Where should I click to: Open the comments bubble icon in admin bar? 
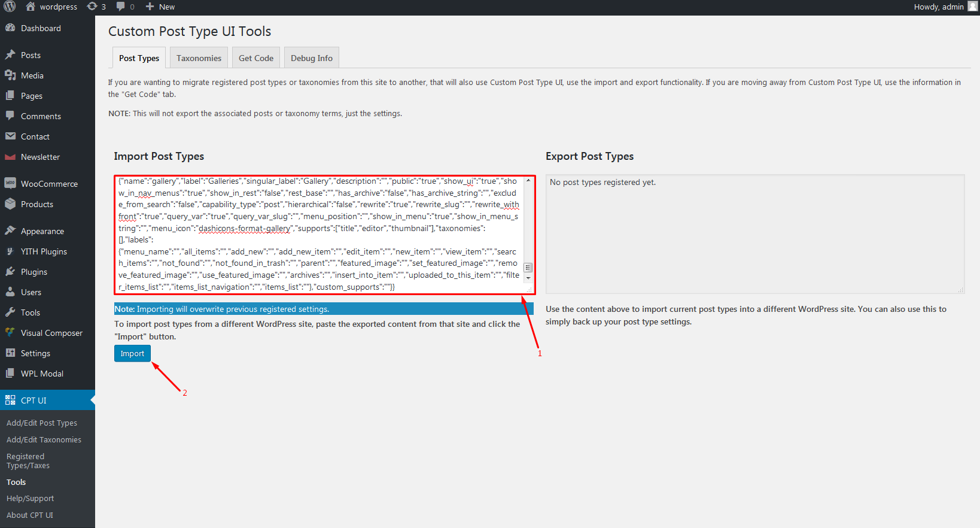click(x=121, y=7)
